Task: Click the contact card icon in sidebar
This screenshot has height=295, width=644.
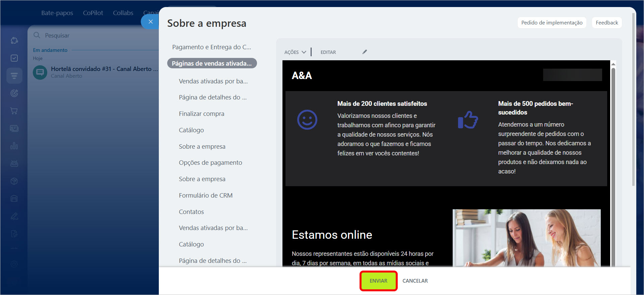Action: pyautogui.click(x=14, y=129)
